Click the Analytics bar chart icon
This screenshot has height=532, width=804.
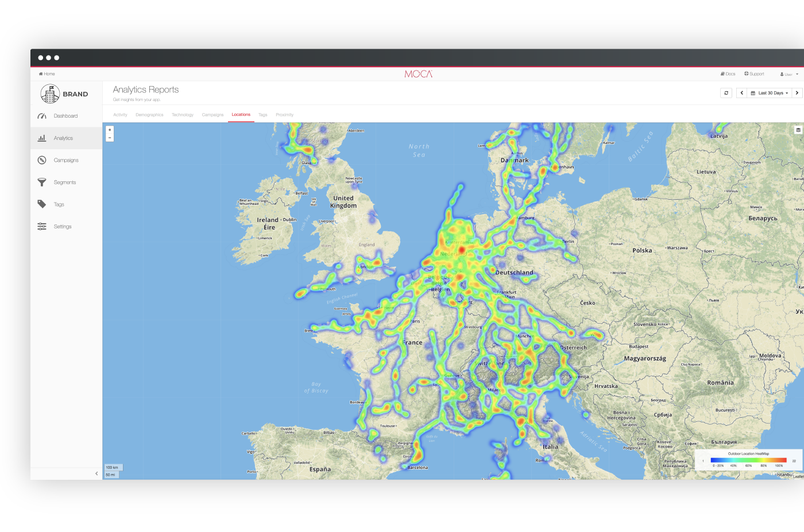tap(42, 138)
